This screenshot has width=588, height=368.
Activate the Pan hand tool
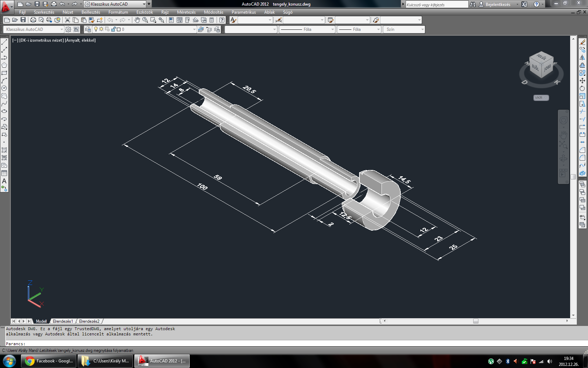[x=137, y=20]
